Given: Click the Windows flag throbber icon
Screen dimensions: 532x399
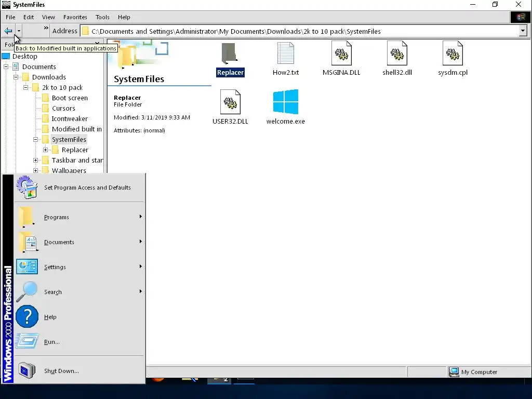Looking at the screenshot, I should tap(521, 17).
